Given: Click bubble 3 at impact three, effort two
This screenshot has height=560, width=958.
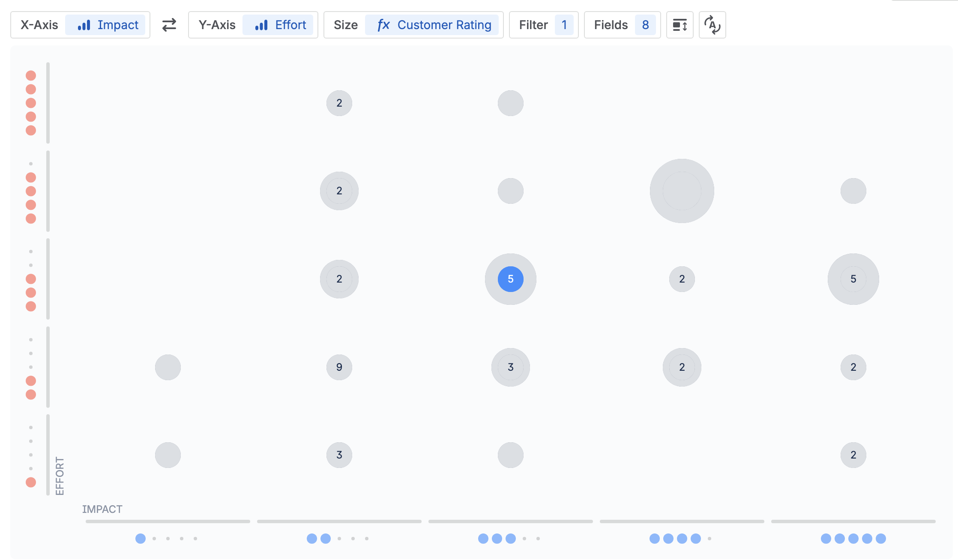Looking at the screenshot, I should pyautogui.click(x=511, y=367).
